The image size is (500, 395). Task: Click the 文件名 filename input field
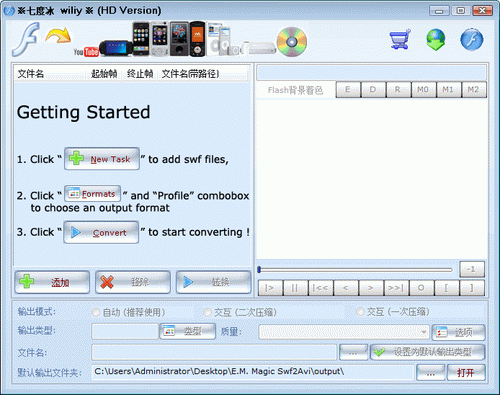[214, 352]
